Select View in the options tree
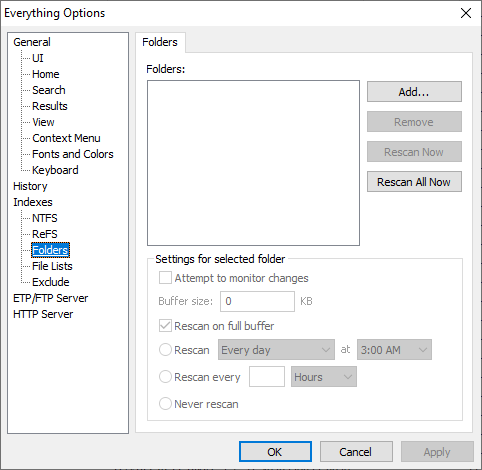This screenshot has height=470, width=482. pyautogui.click(x=43, y=122)
